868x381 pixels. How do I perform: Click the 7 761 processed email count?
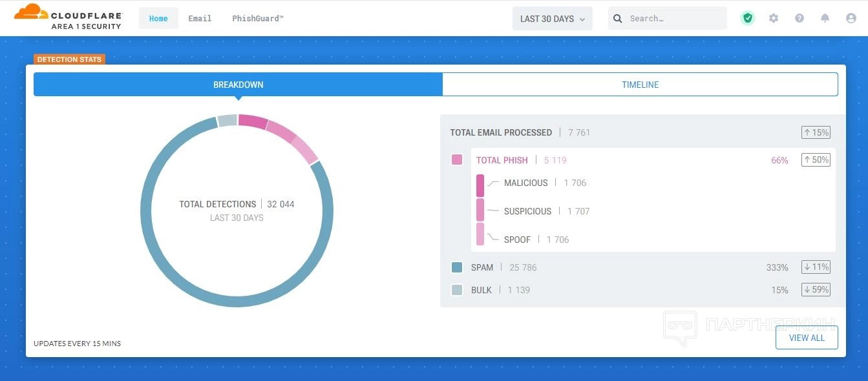(x=579, y=132)
